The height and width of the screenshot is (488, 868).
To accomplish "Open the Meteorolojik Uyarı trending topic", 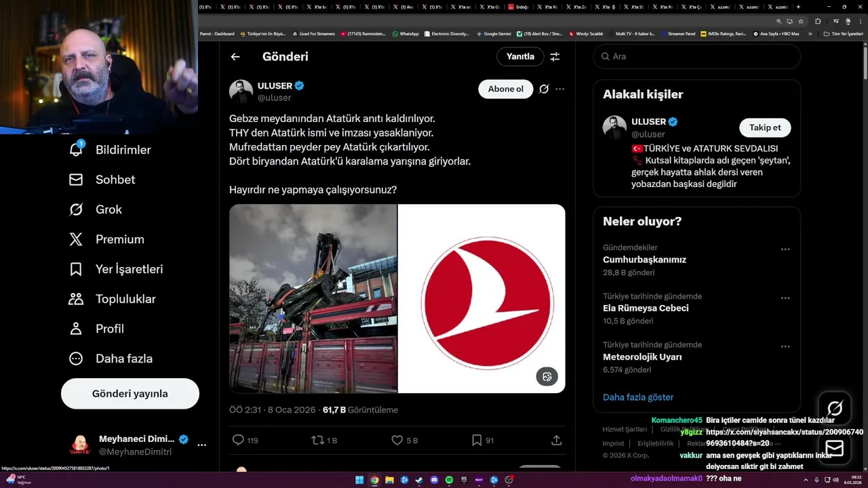I will pyautogui.click(x=642, y=357).
